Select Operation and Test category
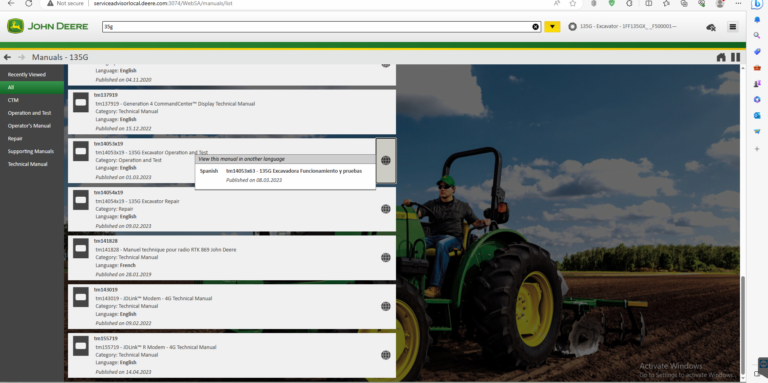This screenshot has height=383, width=768. tap(32, 113)
